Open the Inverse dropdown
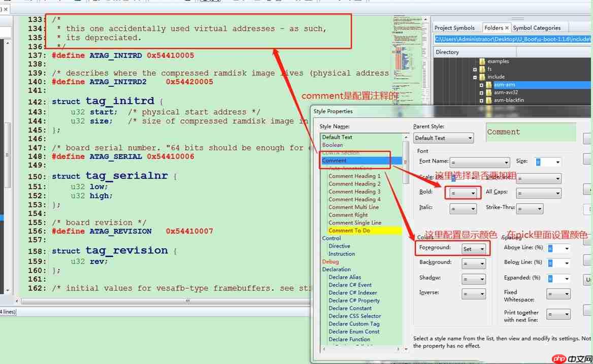The width and height of the screenshot is (593, 364). 474,294
